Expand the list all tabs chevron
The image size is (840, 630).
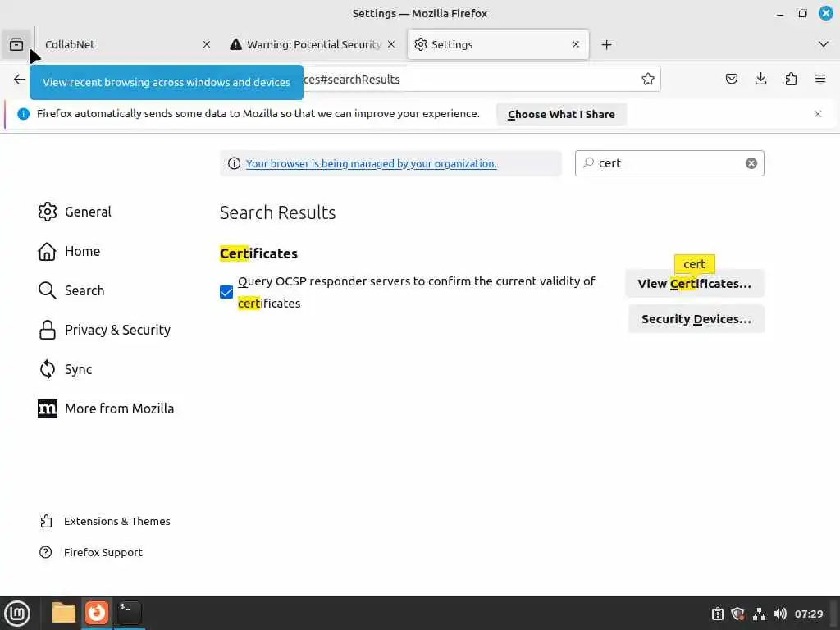(x=824, y=44)
